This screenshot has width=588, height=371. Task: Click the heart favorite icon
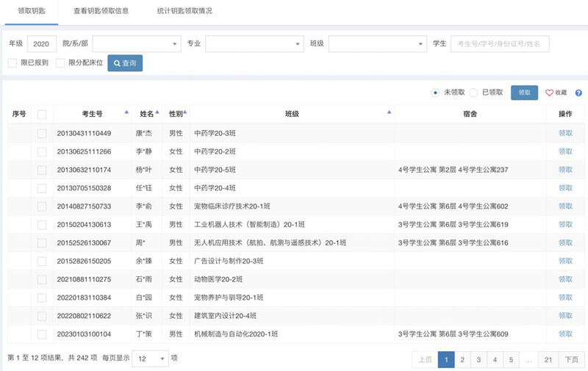pyautogui.click(x=549, y=93)
